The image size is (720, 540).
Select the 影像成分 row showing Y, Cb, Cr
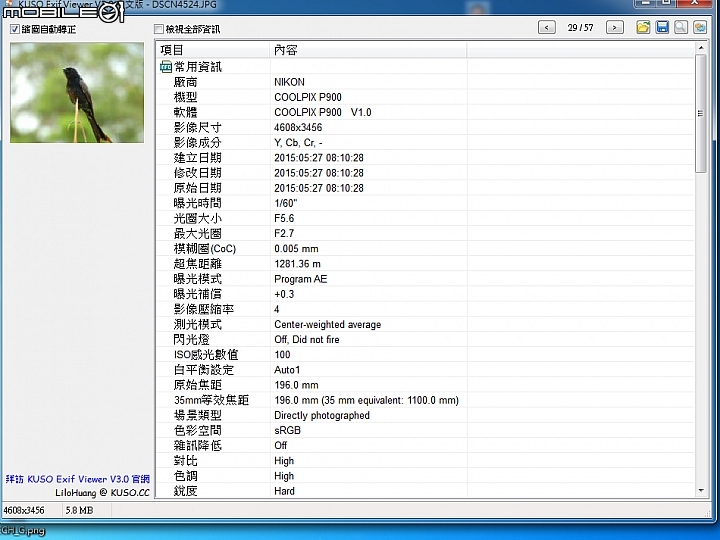425,143
